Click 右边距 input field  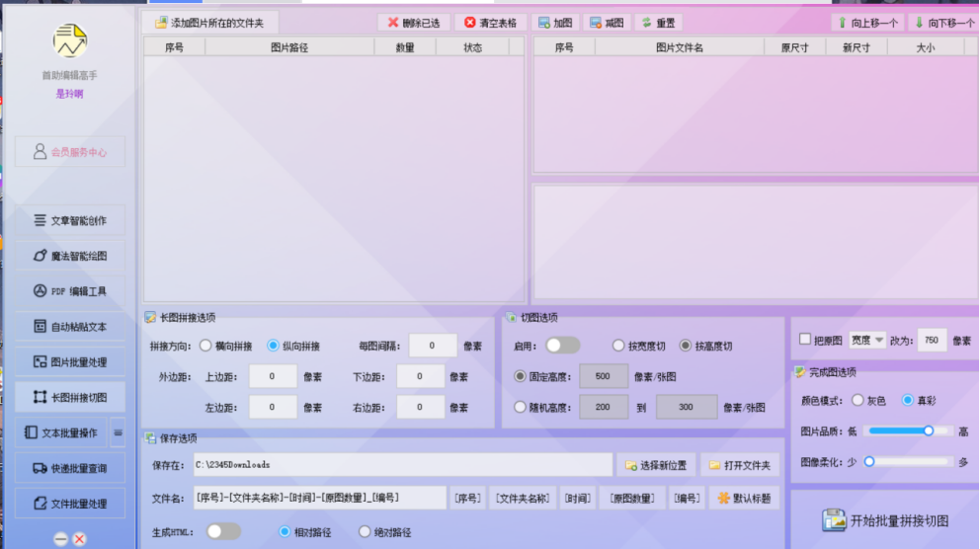coord(420,407)
